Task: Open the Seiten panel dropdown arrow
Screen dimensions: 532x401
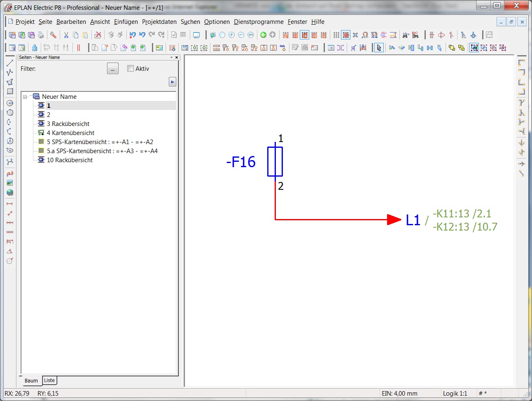Action: [172, 58]
